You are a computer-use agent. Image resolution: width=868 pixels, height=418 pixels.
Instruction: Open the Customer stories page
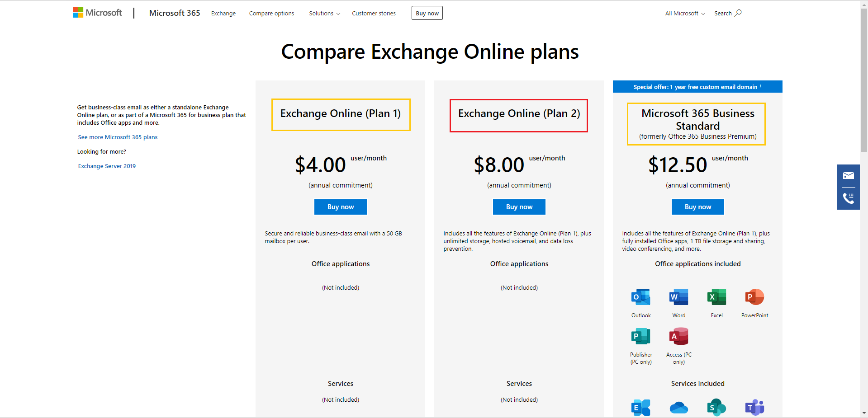tap(374, 13)
